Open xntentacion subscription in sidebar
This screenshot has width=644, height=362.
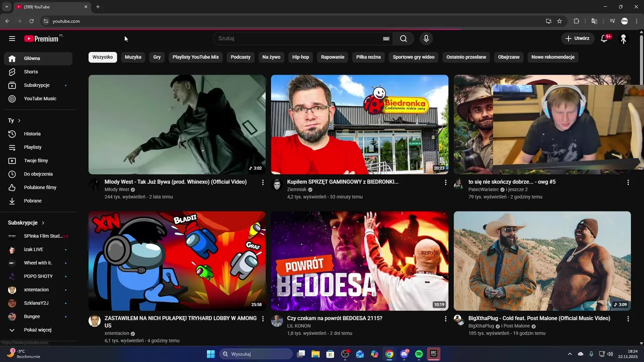(x=38, y=290)
